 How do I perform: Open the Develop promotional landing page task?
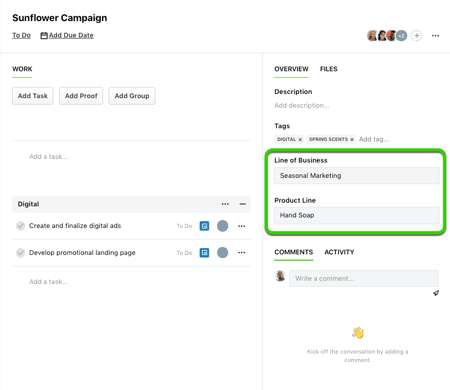pos(82,253)
